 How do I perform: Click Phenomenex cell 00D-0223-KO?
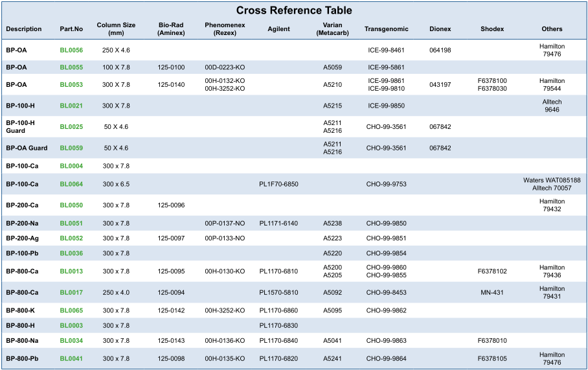coord(225,67)
